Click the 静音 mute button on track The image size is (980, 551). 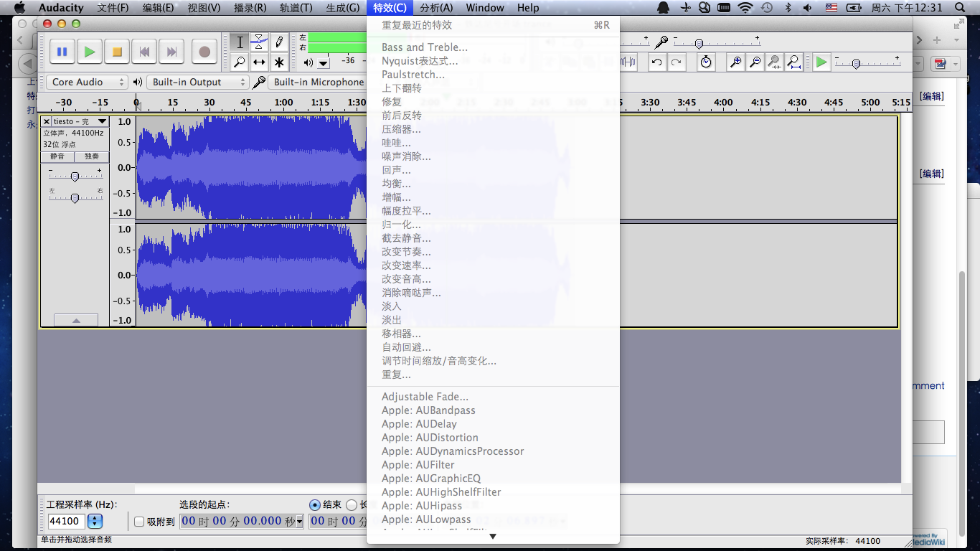click(x=57, y=156)
